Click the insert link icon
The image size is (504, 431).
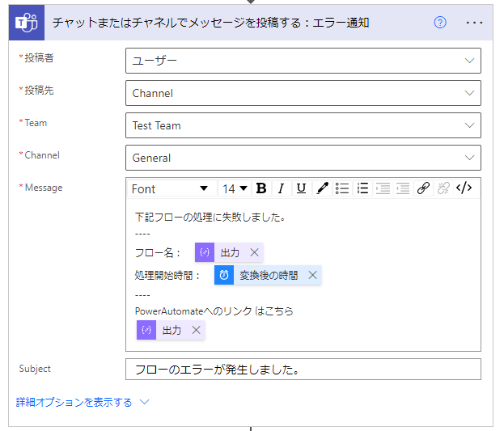[x=423, y=188]
